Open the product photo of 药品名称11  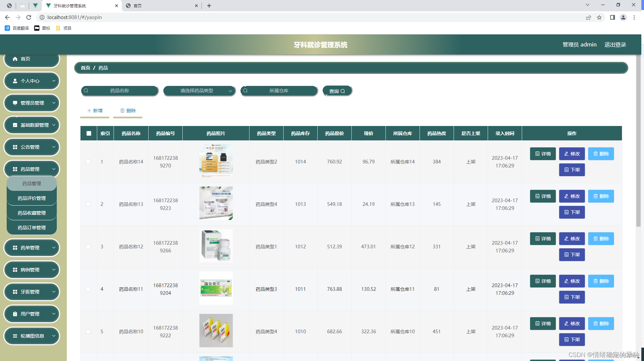(216, 288)
